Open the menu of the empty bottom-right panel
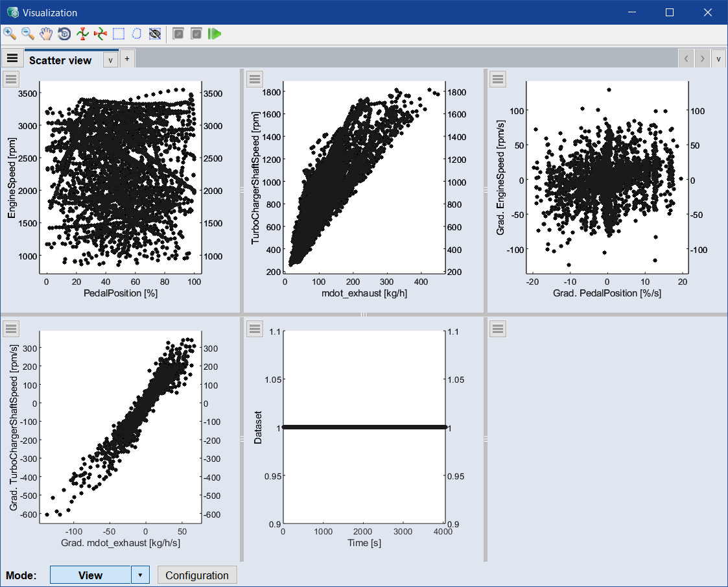The image size is (728, 587). [x=497, y=329]
